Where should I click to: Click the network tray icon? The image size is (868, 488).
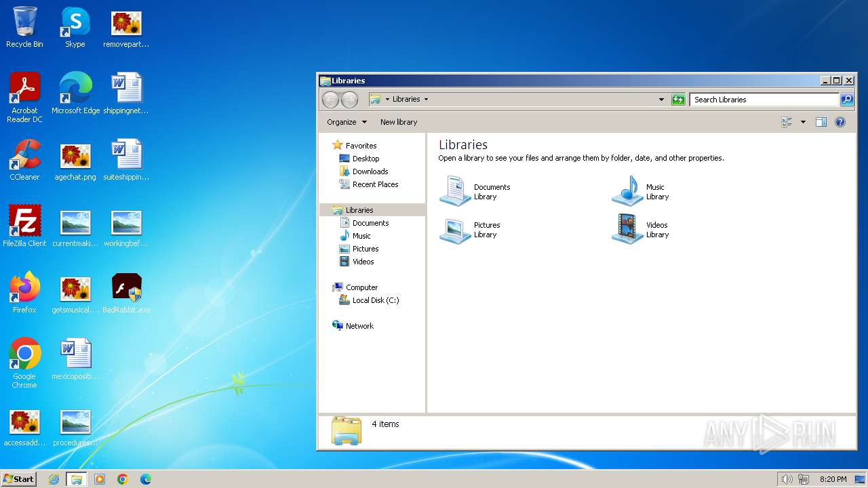pyautogui.click(x=804, y=479)
